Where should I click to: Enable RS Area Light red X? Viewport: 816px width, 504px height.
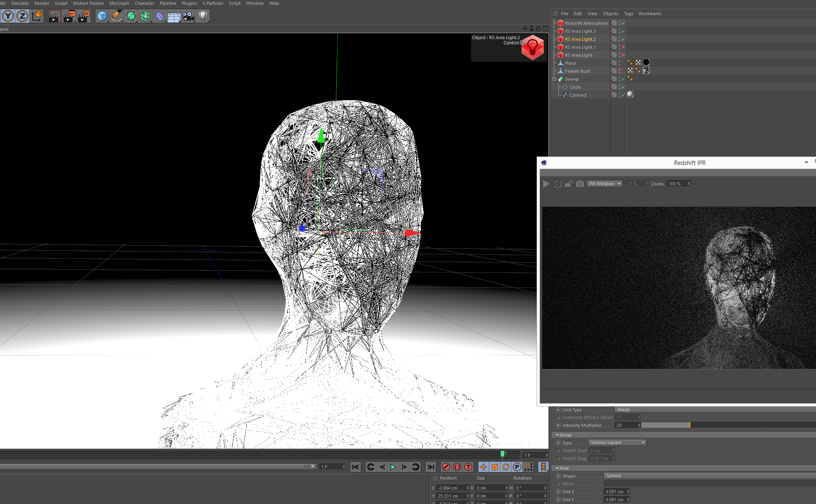click(x=623, y=55)
